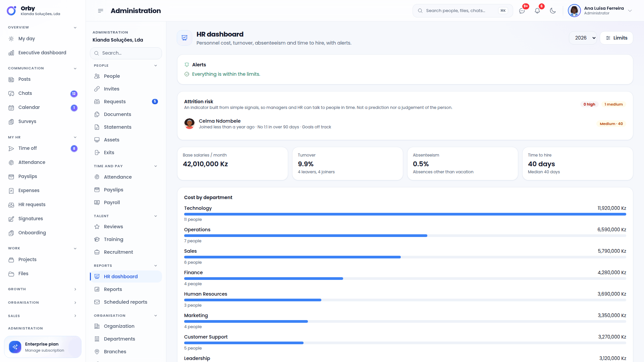Image resolution: width=644 pixels, height=362 pixels.
Task: Click Time off paper-plane icon
Action: tap(11, 148)
